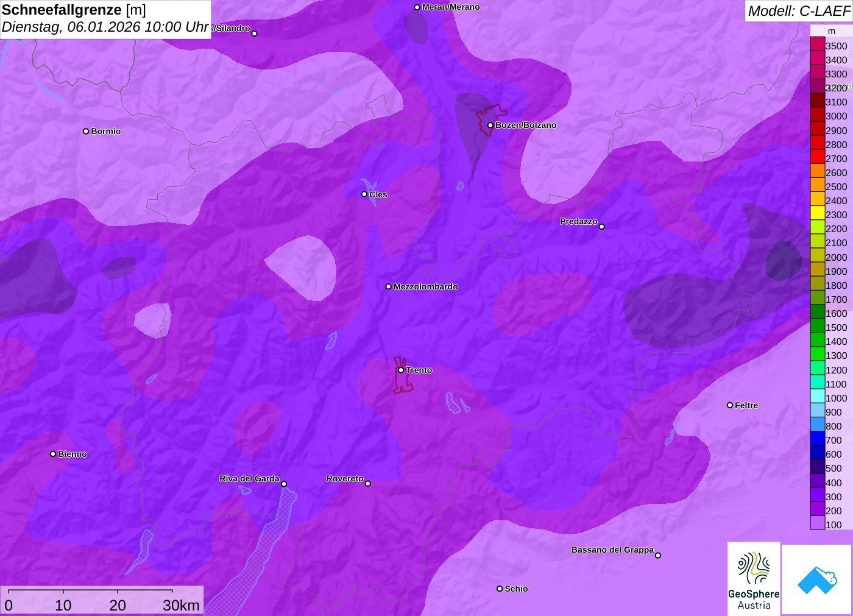853x616 pixels.
Task: Click the Trento city marker
Action: coord(401,370)
